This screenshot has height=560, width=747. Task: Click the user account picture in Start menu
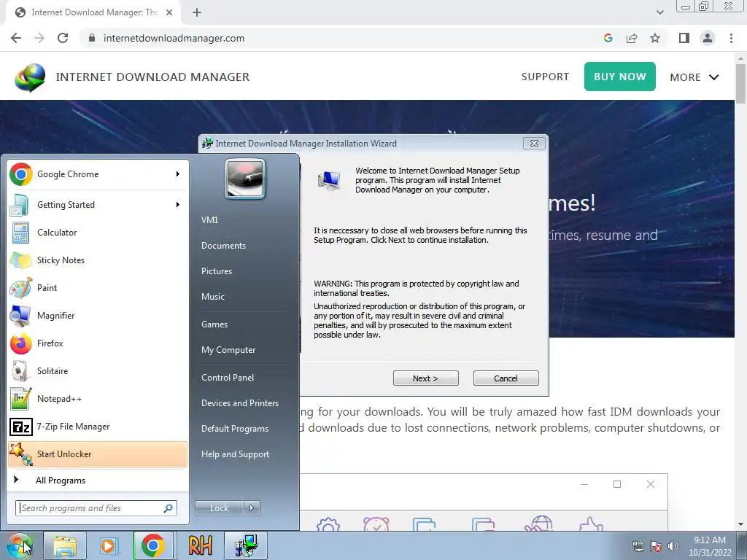pos(245,179)
